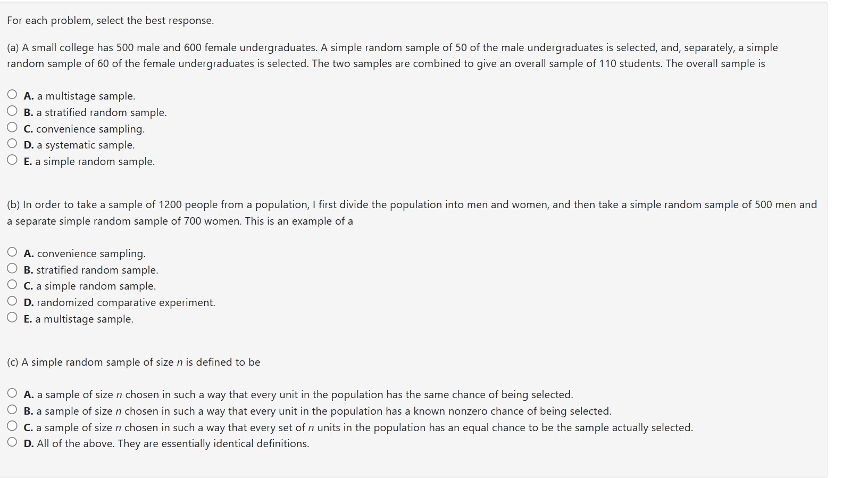Click the 'For each problem' instruction line

(110, 20)
